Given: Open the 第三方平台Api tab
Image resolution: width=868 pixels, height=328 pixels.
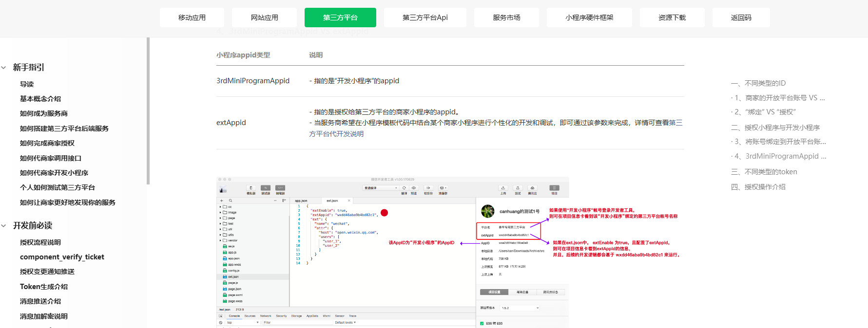Looking at the screenshot, I should pos(425,18).
